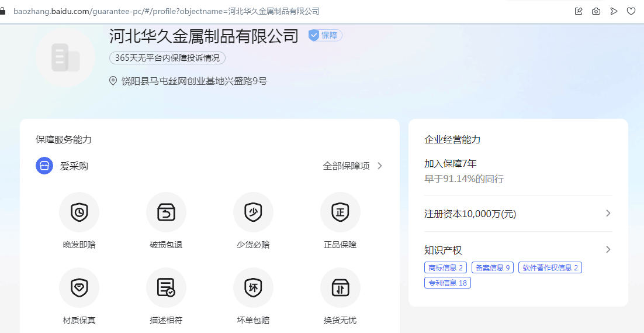This screenshot has width=644, height=333.
Task: Expand the 知识产权 row arrow
Action: 608,250
